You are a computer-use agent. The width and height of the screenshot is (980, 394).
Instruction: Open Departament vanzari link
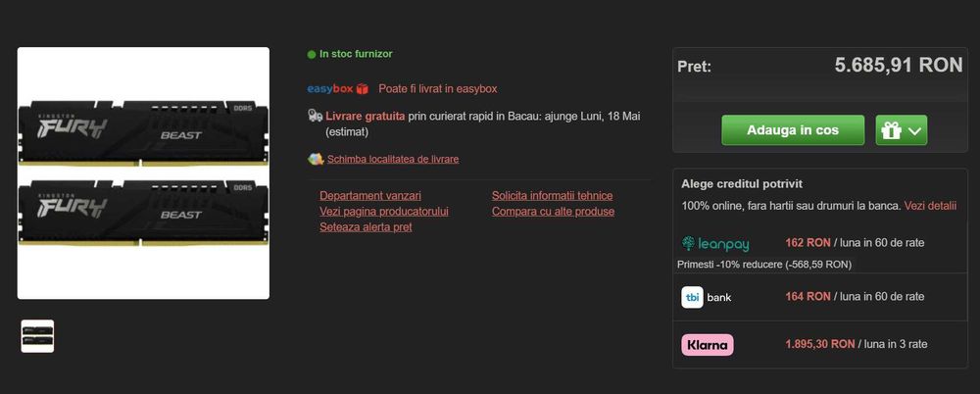370,196
